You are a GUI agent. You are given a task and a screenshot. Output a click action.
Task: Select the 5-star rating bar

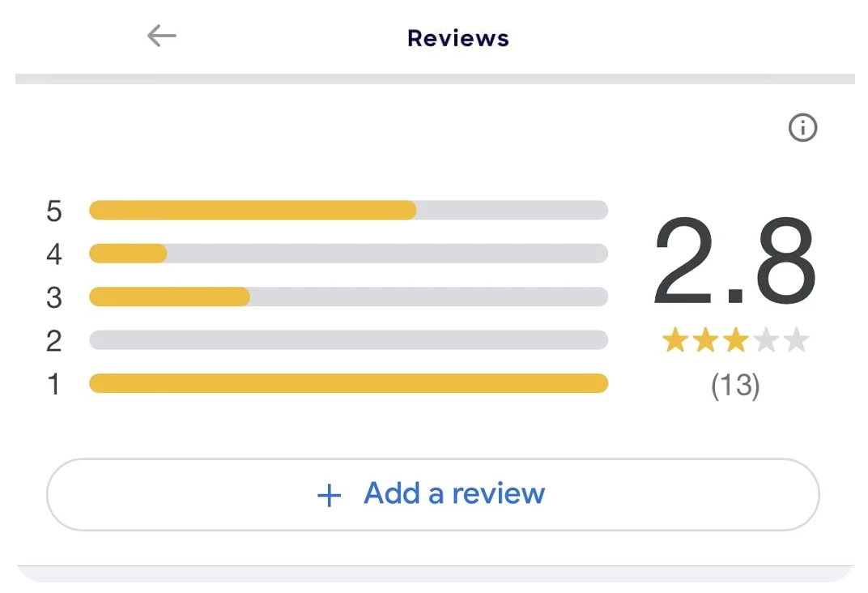pos(348,211)
